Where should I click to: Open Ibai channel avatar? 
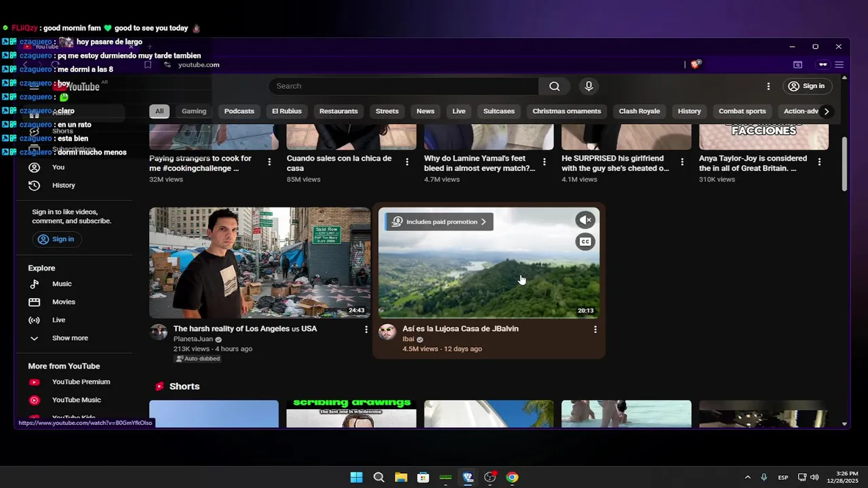(x=387, y=332)
